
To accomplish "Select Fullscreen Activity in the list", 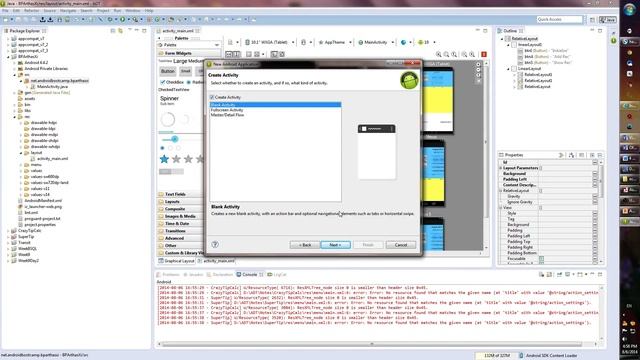I will pos(227,110).
